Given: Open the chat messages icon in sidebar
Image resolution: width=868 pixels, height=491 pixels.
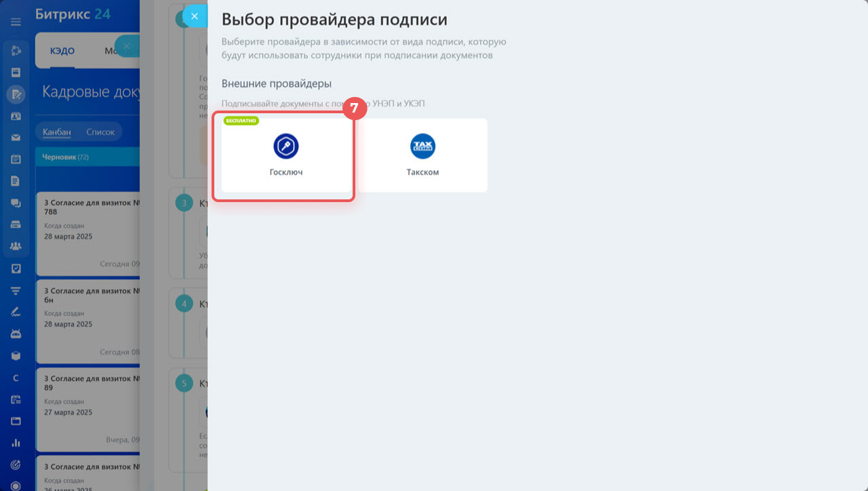Looking at the screenshot, I should point(16,203).
